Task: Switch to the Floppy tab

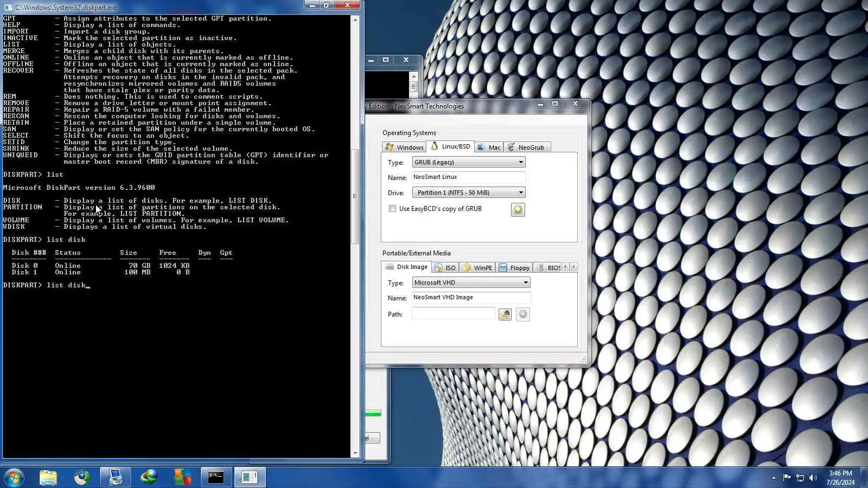Action: coord(514,268)
